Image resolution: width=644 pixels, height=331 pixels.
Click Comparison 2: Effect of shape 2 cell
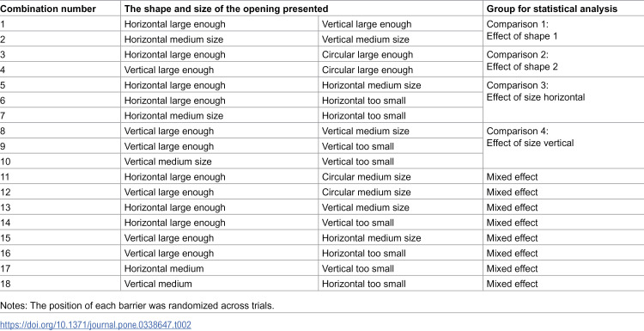522,61
